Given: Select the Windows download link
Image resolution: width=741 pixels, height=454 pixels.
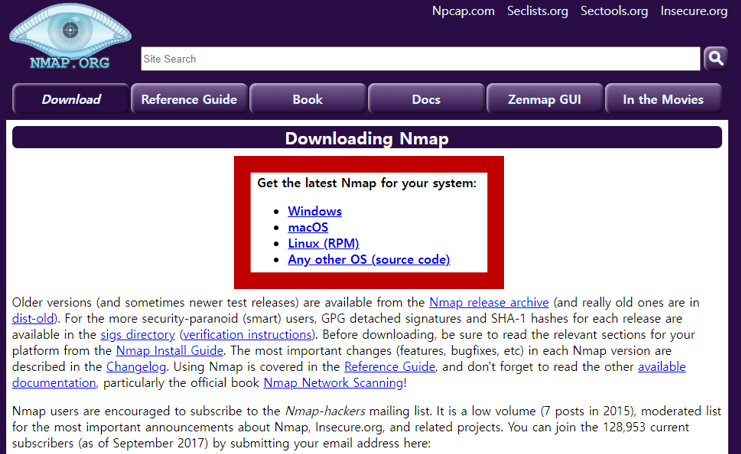Looking at the screenshot, I should coord(315,211).
